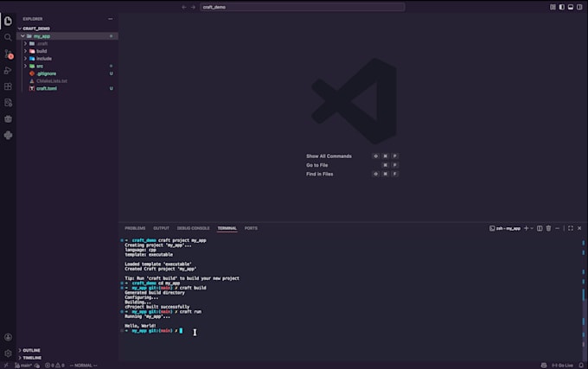Click the status bar icon left of Go Live
Image resolution: width=588 pixels, height=369 pixels.
point(544,366)
